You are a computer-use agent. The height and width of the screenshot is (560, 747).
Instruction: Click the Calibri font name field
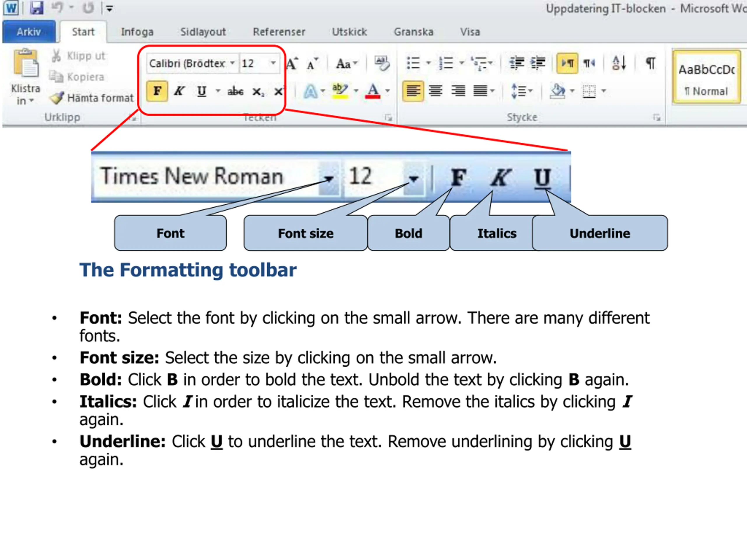tap(187, 64)
